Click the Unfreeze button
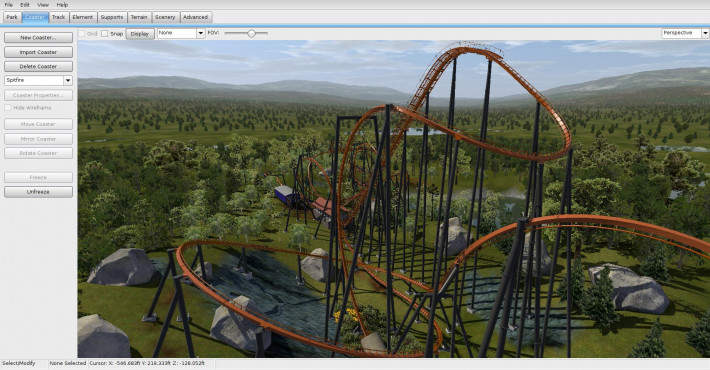Image resolution: width=710 pixels, height=370 pixels. pos(38,192)
